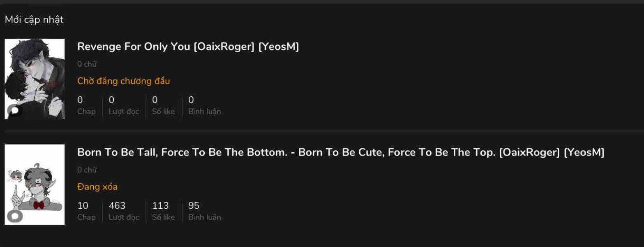Open Born To Be Tall cover thumbnail
Screen dimensions: 644x247
click(x=35, y=181)
